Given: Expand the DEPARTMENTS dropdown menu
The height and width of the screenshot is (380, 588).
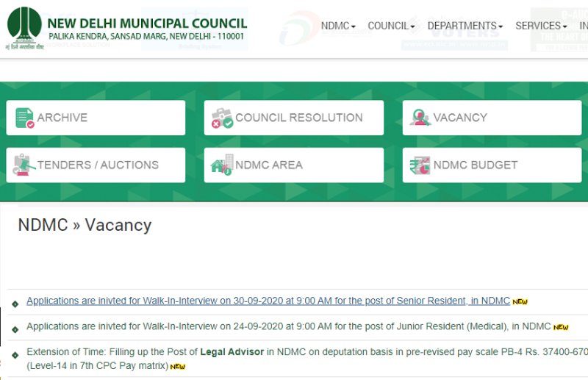Looking at the screenshot, I should [465, 26].
